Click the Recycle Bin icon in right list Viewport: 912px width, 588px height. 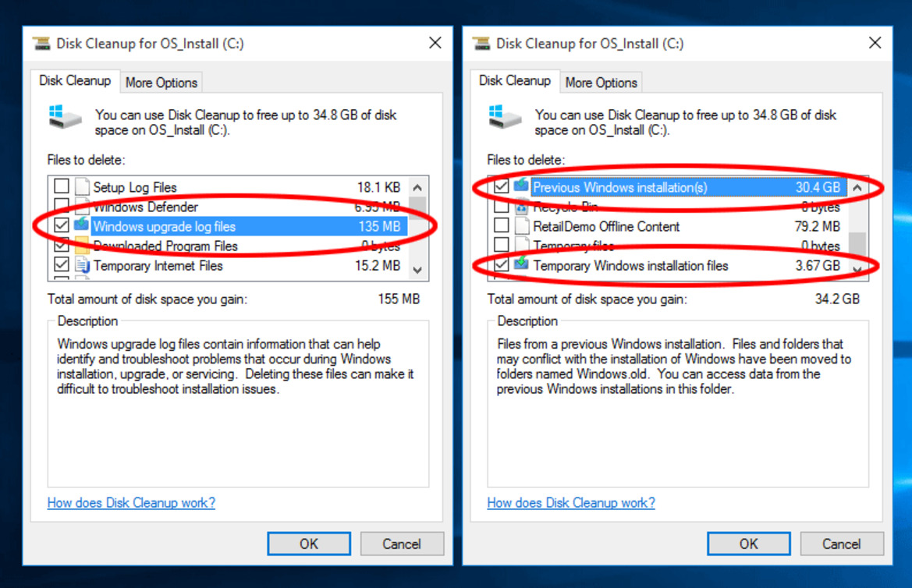pos(522,205)
